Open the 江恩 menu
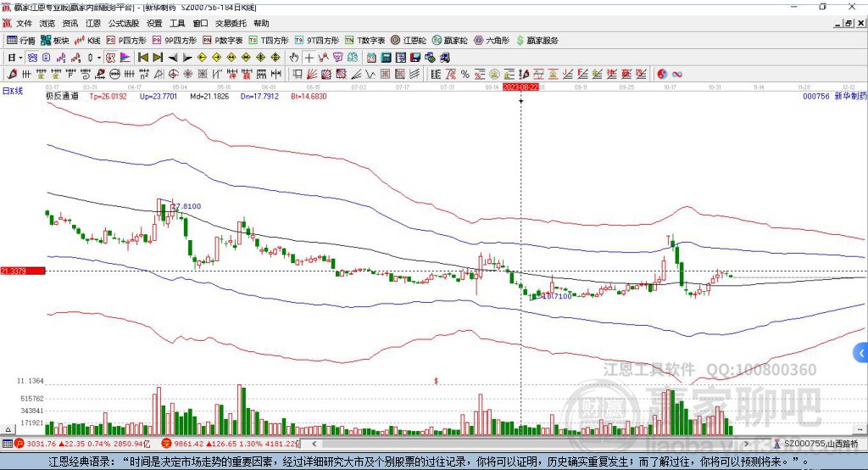The height and width of the screenshot is (470, 868). [93, 23]
